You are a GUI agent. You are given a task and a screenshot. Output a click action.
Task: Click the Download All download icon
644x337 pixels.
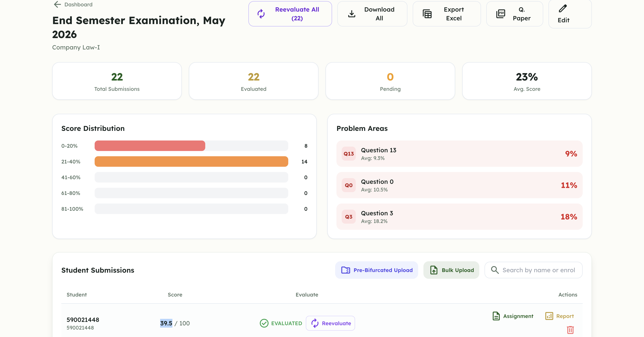[352, 14]
